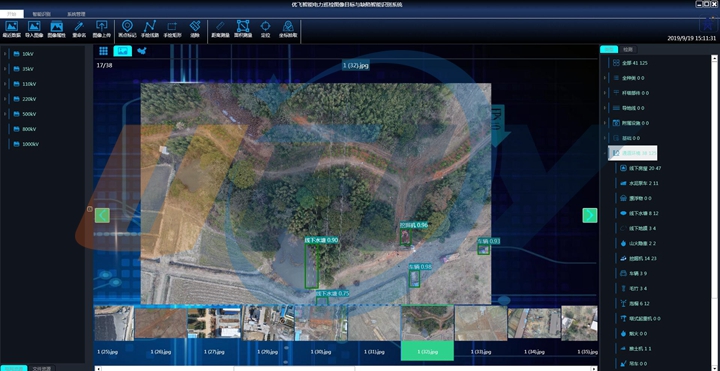Switch to the single image view mode
The width and height of the screenshot is (720, 371).
(123, 51)
